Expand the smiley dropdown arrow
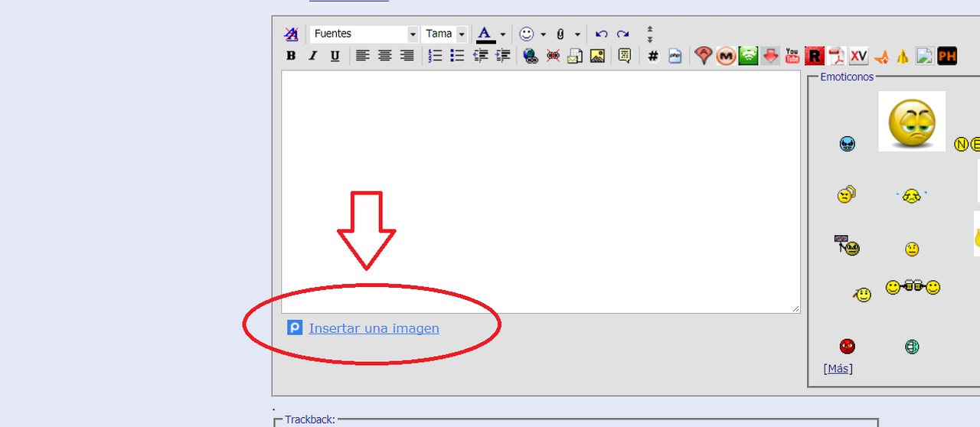 pos(543,34)
